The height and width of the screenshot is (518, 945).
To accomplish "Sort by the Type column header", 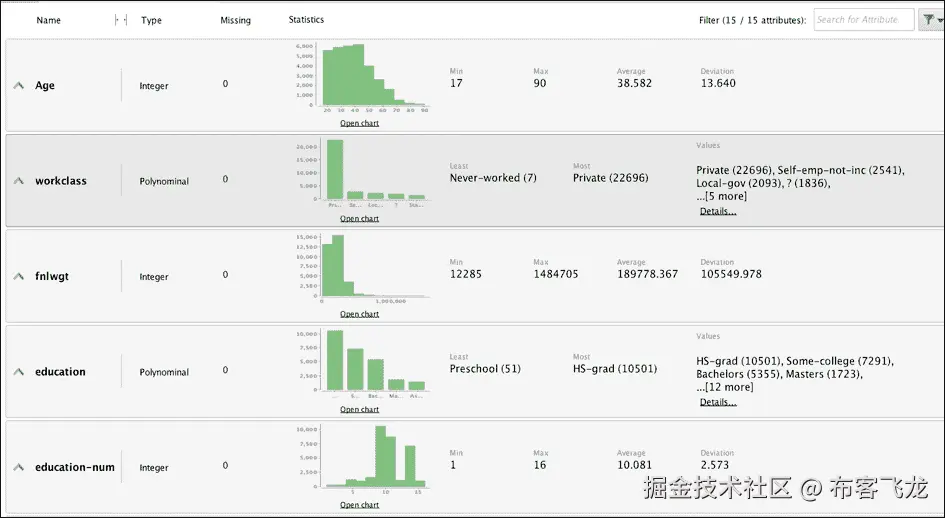I will 151,20.
